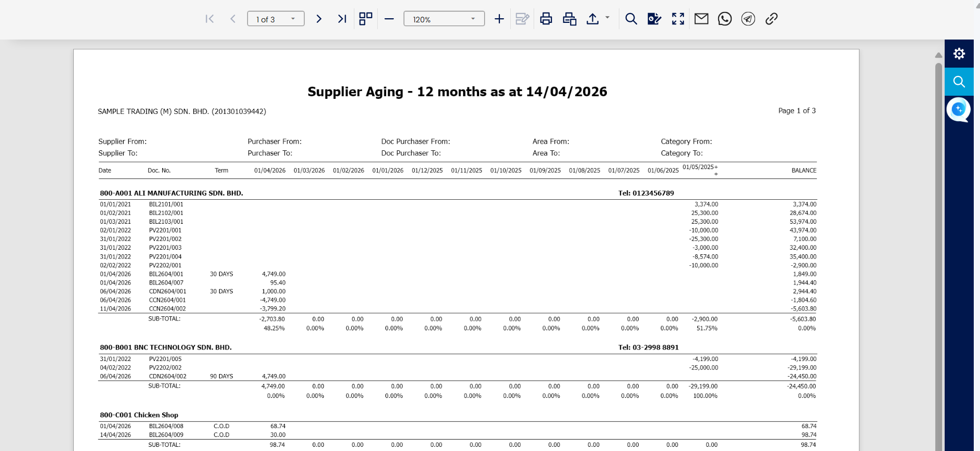Open settings gear in the right sidebar
The image size is (980, 451).
click(959, 54)
